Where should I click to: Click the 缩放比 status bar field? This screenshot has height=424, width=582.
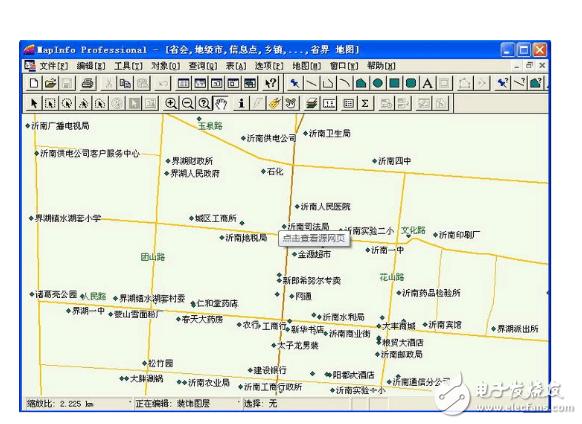click(77, 404)
